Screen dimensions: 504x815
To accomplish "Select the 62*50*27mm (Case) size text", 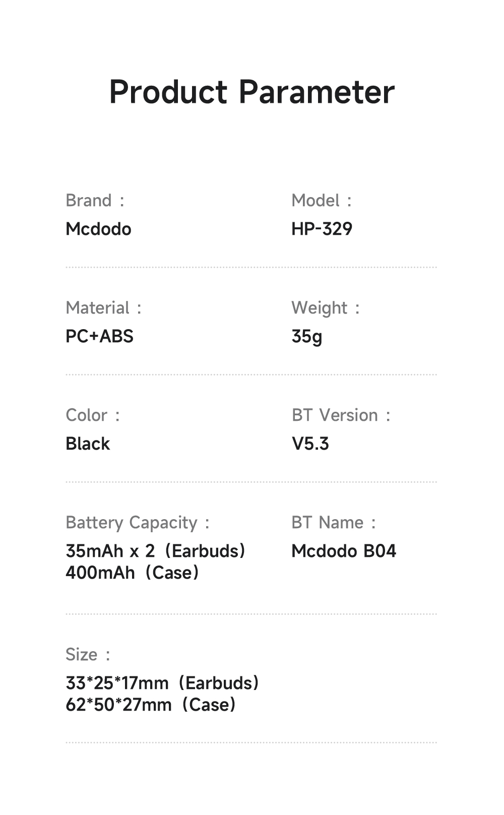I will coord(151,705).
